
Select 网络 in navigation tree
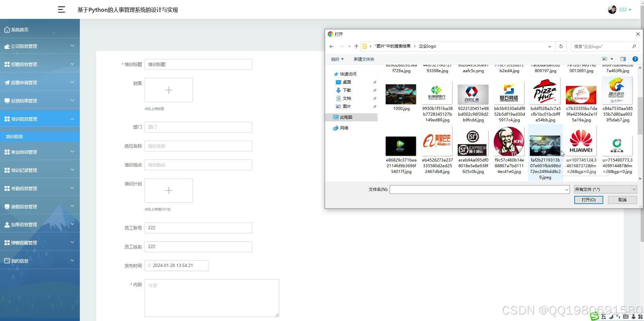coord(341,128)
